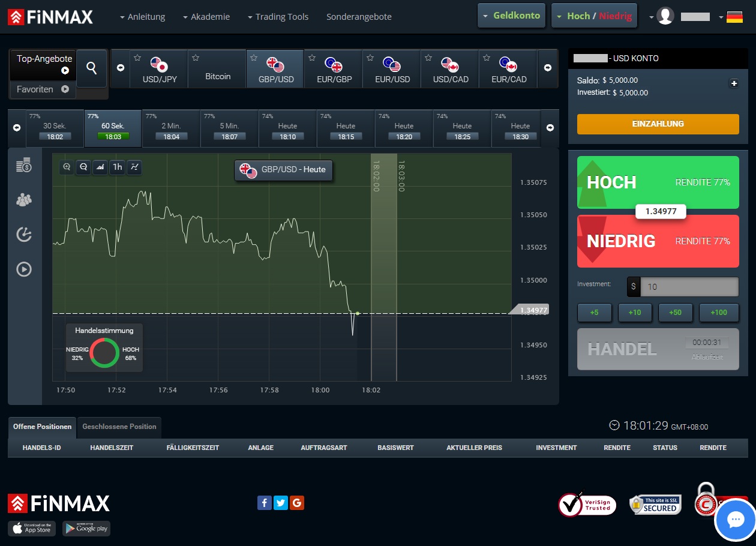Open the trading assets panel in sidebar

[24, 164]
